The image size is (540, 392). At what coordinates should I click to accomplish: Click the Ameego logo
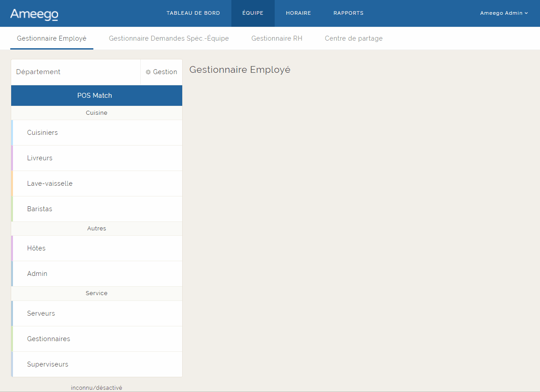coord(34,14)
